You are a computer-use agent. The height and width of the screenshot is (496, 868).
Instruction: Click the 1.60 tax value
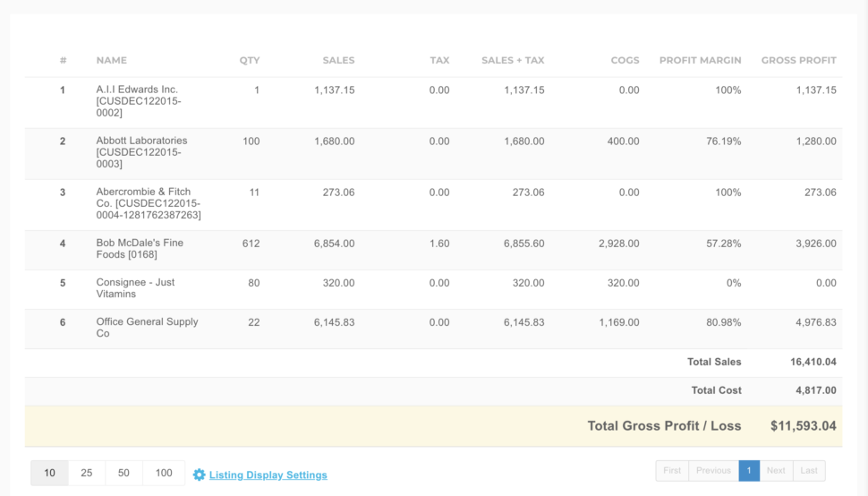tap(439, 244)
